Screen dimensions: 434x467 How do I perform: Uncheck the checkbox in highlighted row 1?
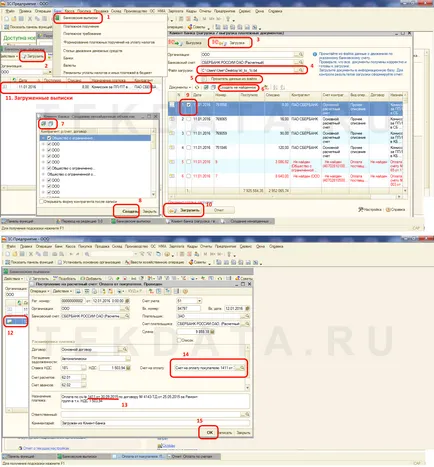point(189,105)
